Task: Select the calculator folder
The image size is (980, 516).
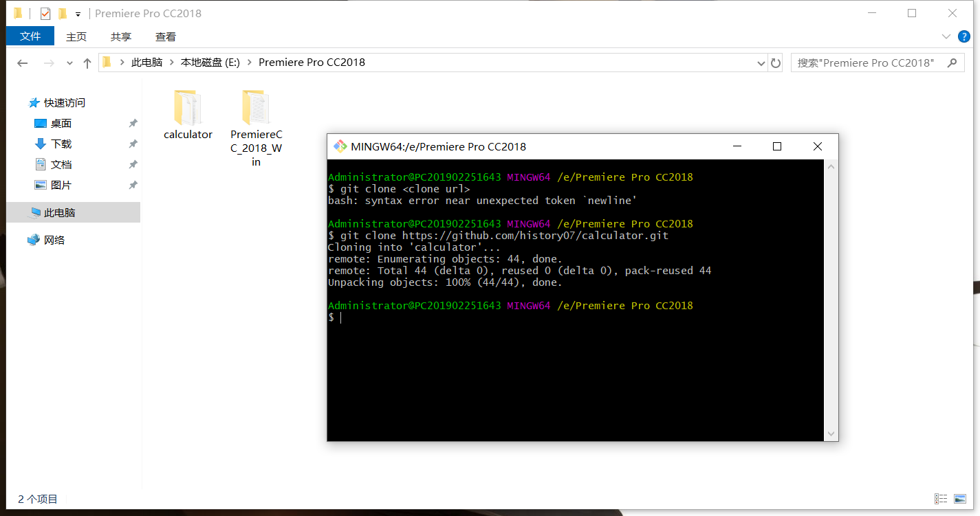Action: 188,115
